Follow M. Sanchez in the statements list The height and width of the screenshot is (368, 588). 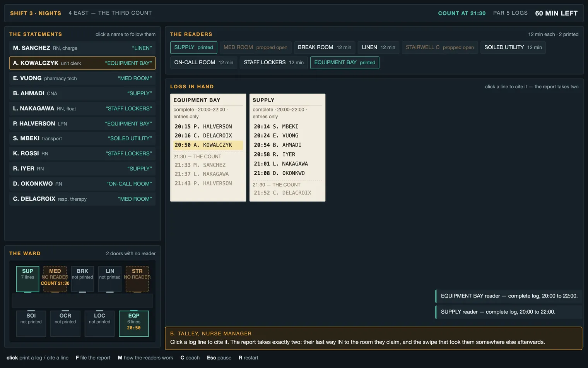coord(82,48)
